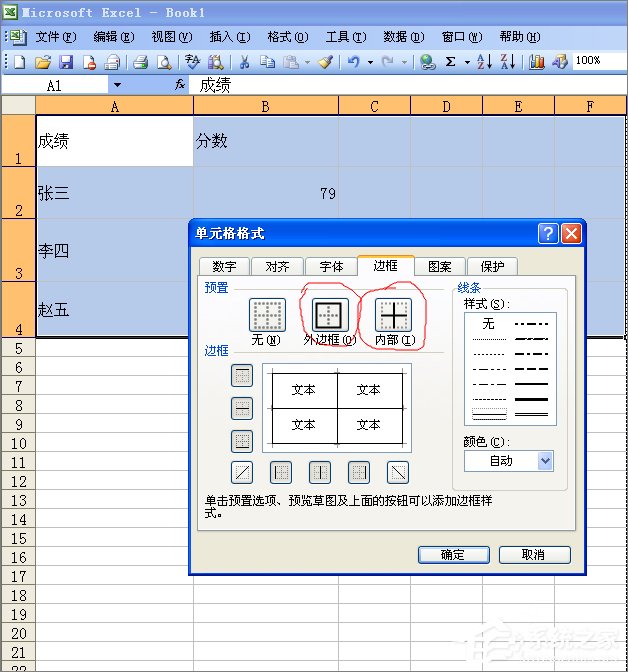The height and width of the screenshot is (672, 628).
Task: Click the Save icon in toolbar
Action: (66, 62)
